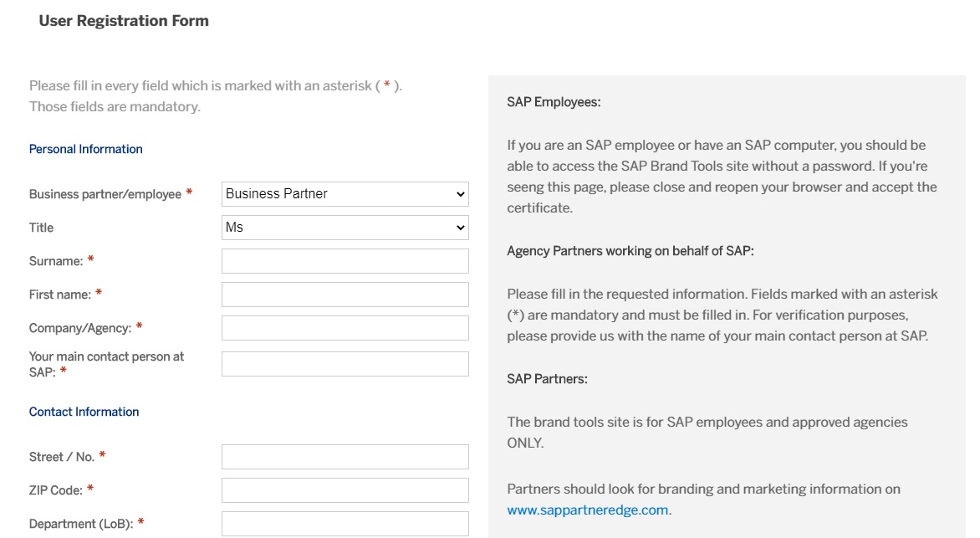Click the SAP Partners heading text

pos(547,378)
